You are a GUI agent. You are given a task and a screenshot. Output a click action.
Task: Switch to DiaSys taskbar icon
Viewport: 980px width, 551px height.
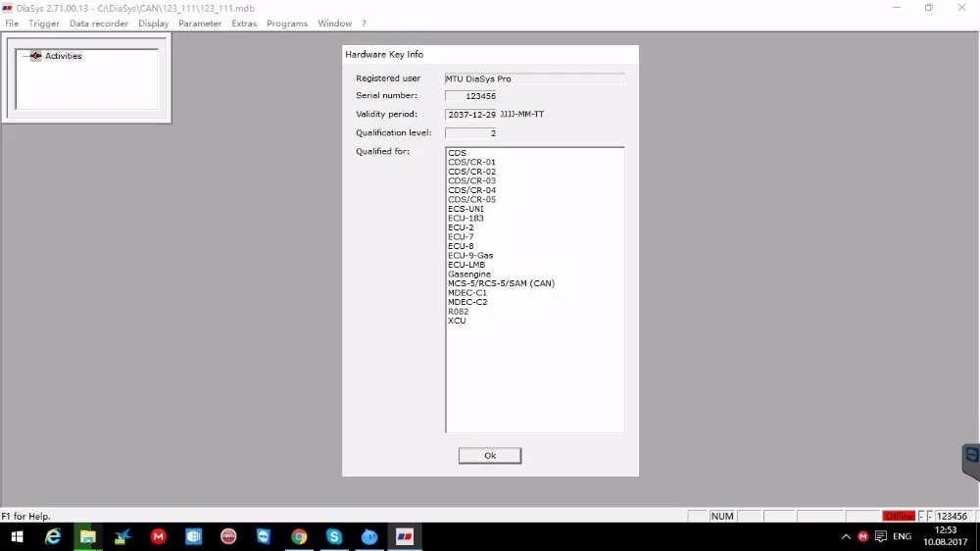(405, 536)
